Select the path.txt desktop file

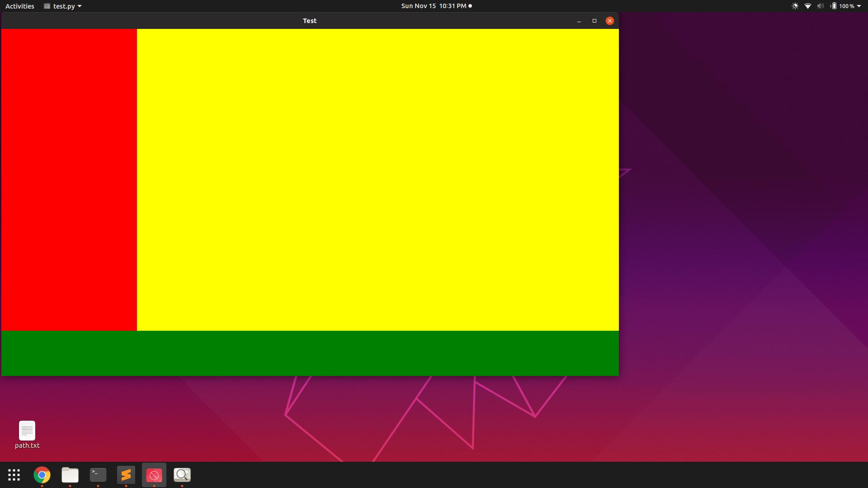pyautogui.click(x=27, y=435)
